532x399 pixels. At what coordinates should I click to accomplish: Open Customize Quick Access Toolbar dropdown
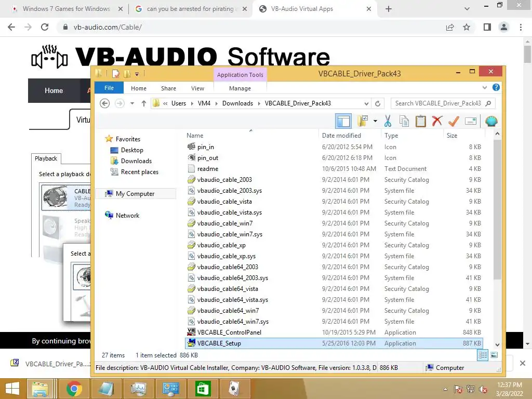pyautogui.click(x=137, y=74)
